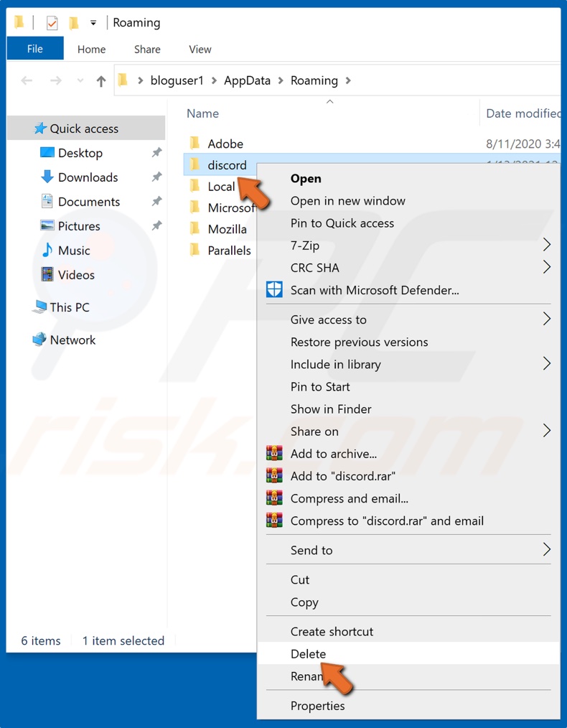Select the Local folder
567x728 pixels.
pos(221,187)
